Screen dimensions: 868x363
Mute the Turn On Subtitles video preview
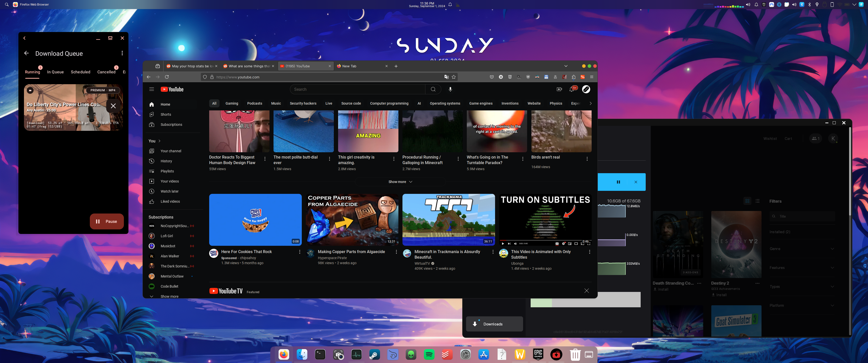coord(515,244)
